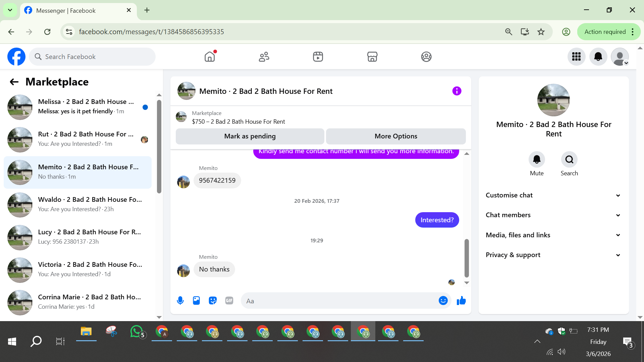This screenshot has height=362, width=644.
Task: Click More Options button
Action: pyautogui.click(x=396, y=136)
